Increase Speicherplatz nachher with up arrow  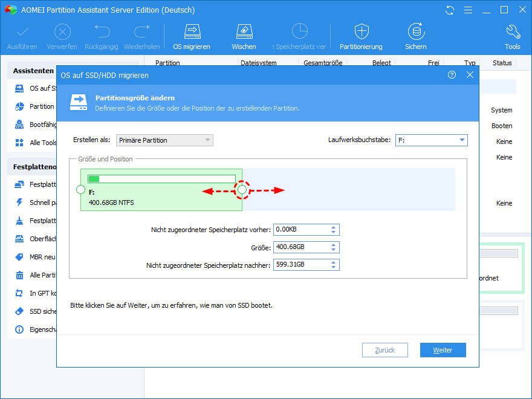[334, 262]
